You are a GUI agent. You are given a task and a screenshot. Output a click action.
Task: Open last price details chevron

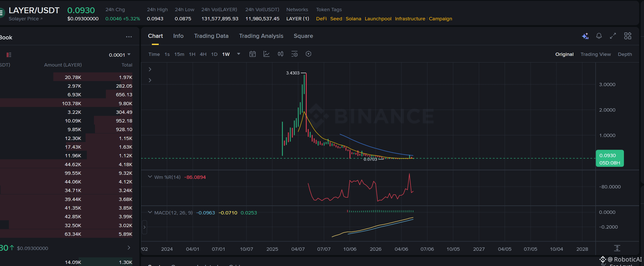(x=129, y=248)
